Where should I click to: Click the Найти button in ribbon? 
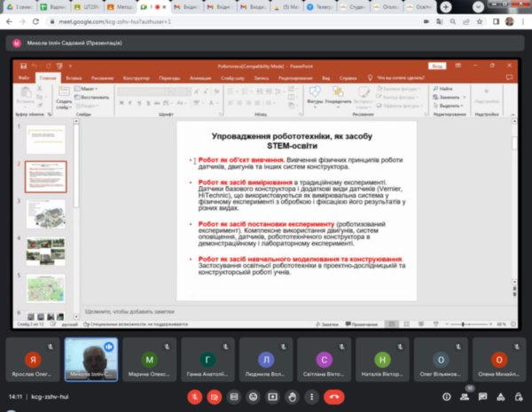pos(447,89)
